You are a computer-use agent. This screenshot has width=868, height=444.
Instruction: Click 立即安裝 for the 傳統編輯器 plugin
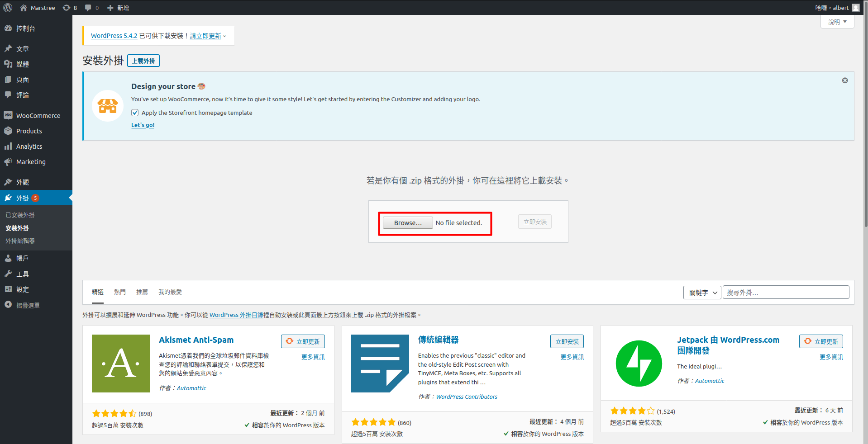pyautogui.click(x=567, y=341)
